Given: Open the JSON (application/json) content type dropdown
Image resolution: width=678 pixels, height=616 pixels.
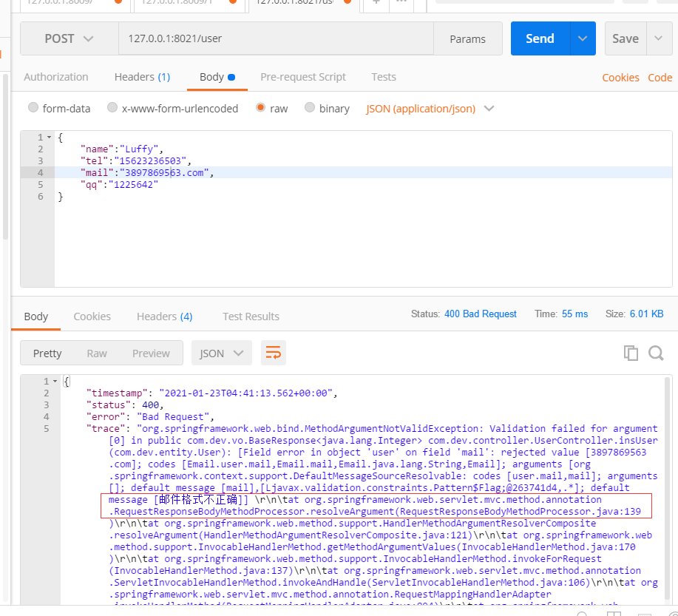Looking at the screenshot, I should pos(430,109).
